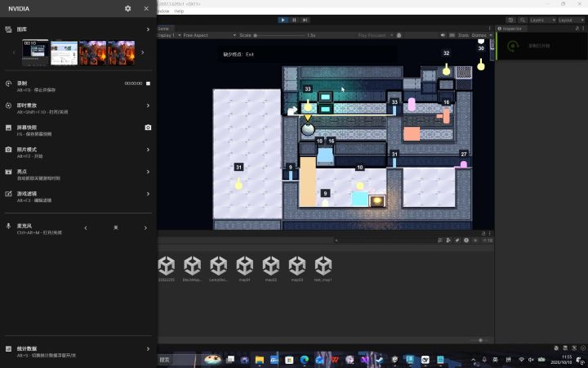Show previous gallery thumbnails with left arrow
Screen dimensions: 588x368
[x=14, y=52]
